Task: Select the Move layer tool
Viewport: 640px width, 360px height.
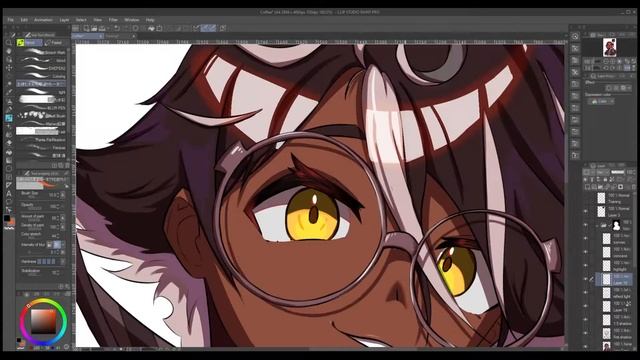Action: click(9, 68)
